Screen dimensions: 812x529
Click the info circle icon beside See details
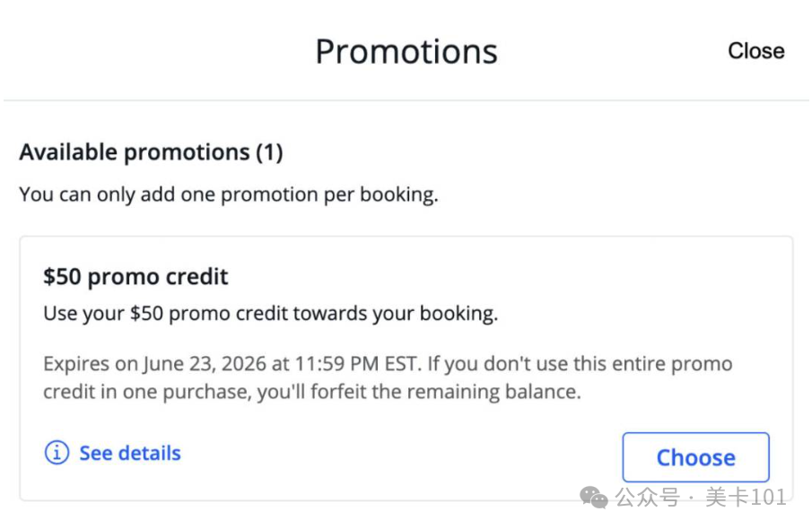coord(57,454)
